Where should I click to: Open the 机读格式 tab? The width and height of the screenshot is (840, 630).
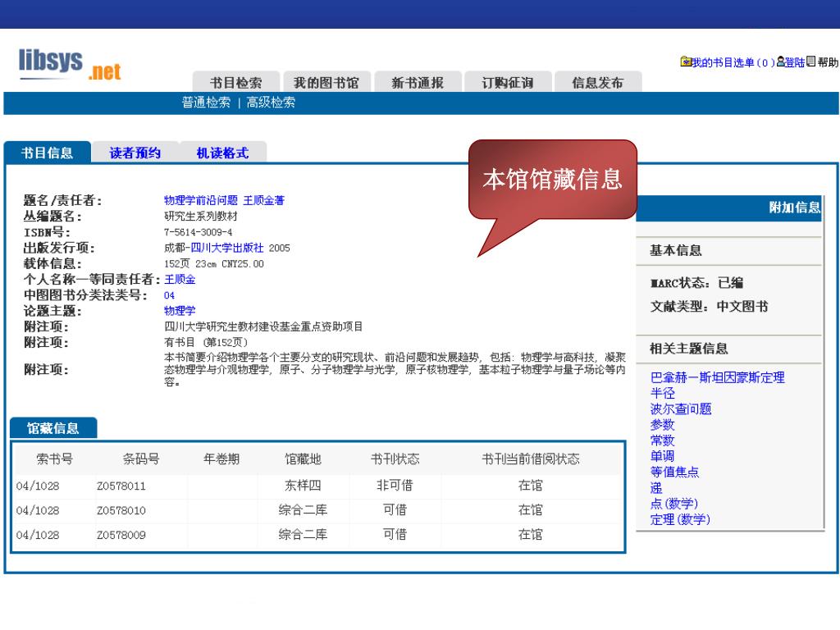click(x=223, y=153)
